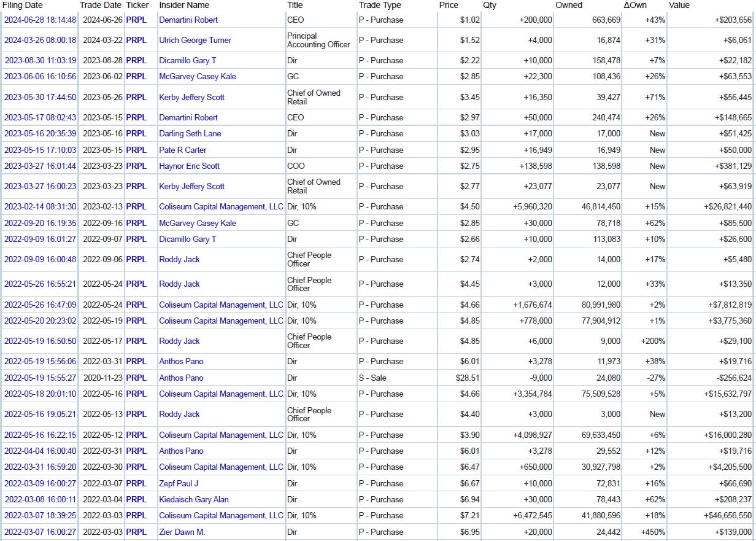This screenshot has height=541, width=756.
Task: Click the Owned column header
Action: coord(569,5)
